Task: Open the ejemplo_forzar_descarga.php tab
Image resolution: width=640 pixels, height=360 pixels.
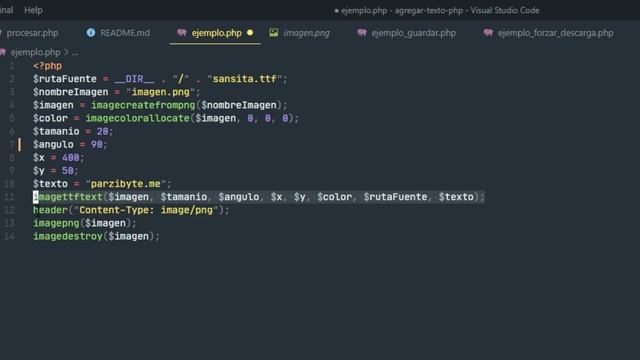Action: 555,33
